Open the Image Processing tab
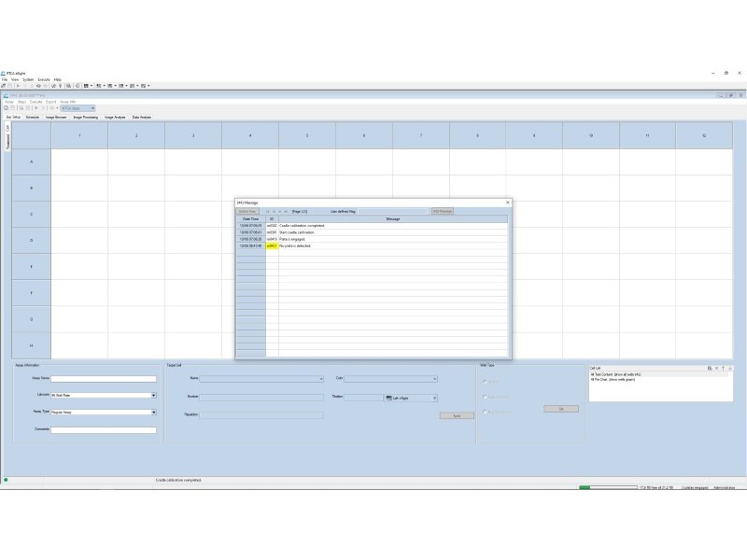 tap(86, 118)
